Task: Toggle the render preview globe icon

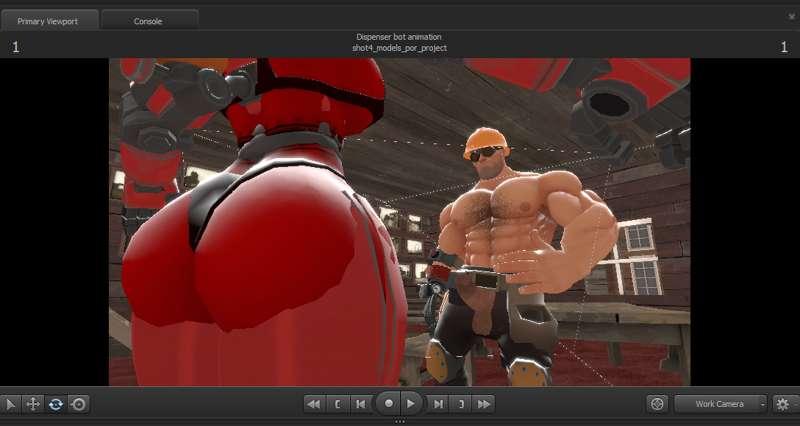Action: click(657, 404)
